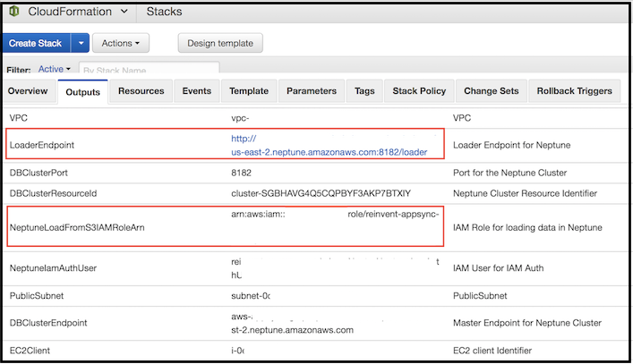Click Neptune Cluster Resource Identifier description
The width and height of the screenshot is (633, 364).
(525, 193)
